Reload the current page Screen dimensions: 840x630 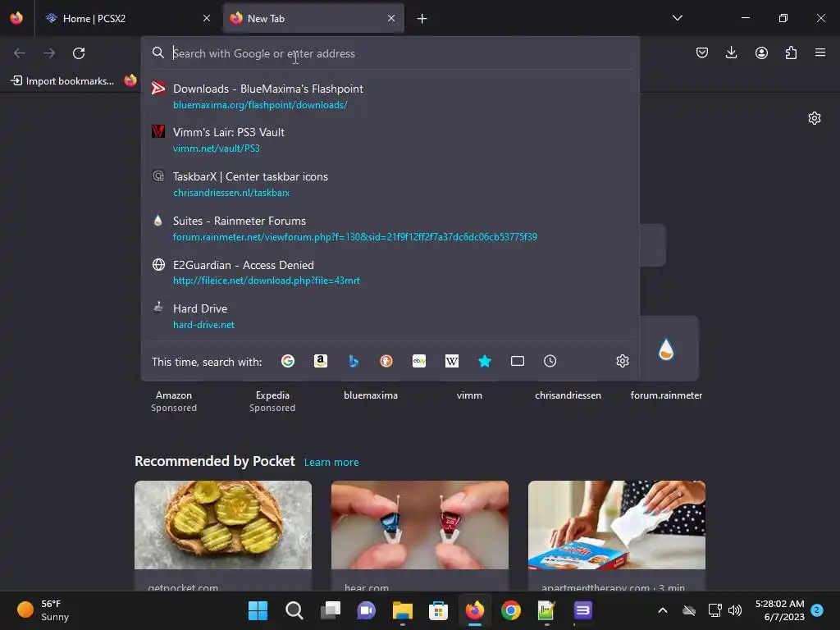(x=79, y=53)
